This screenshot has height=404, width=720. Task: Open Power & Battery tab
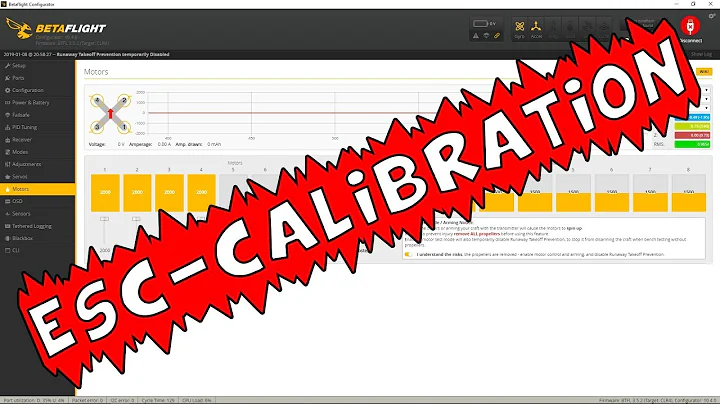pyautogui.click(x=37, y=103)
